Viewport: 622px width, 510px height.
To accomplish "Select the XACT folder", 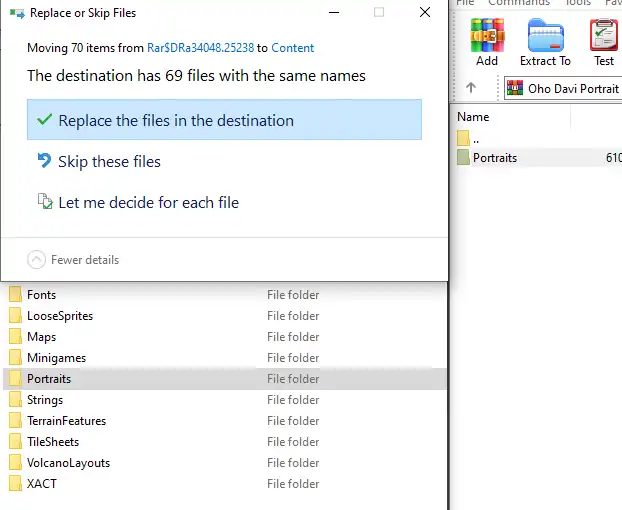I will 42,484.
